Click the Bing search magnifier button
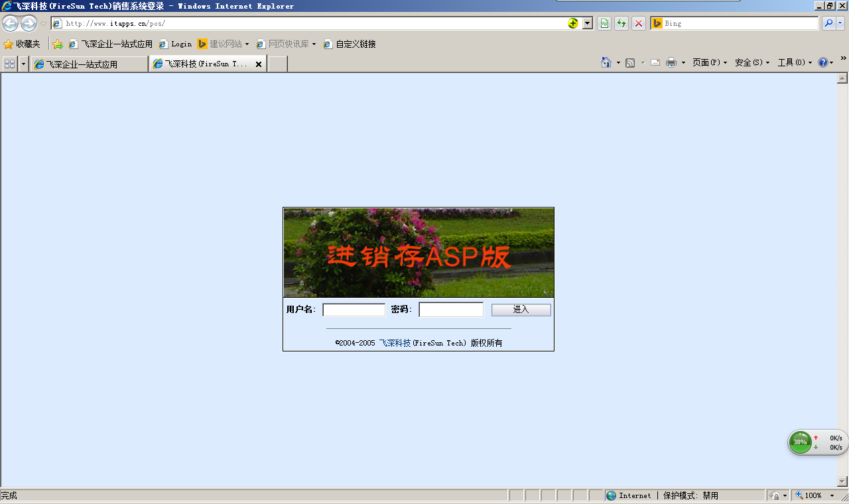Viewport: 849px width, 504px height. 828,24
